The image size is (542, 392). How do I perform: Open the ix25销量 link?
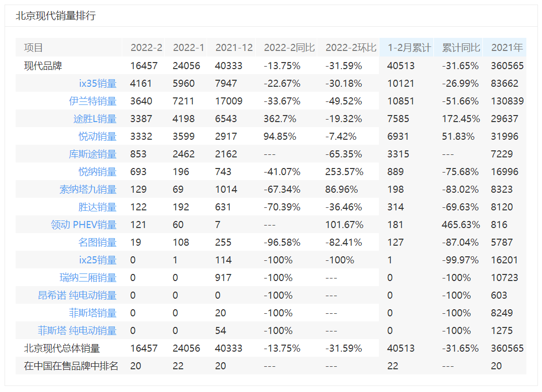(97, 260)
